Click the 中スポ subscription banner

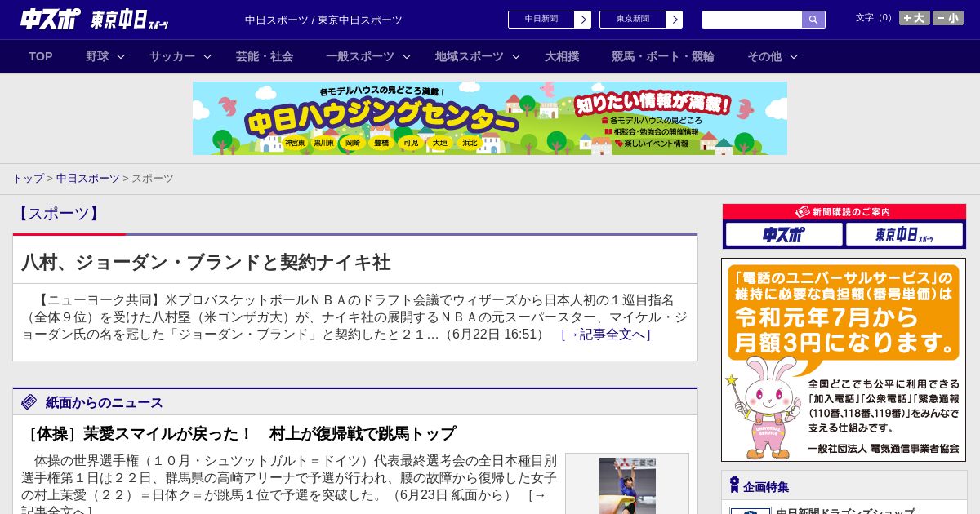[x=784, y=235]
